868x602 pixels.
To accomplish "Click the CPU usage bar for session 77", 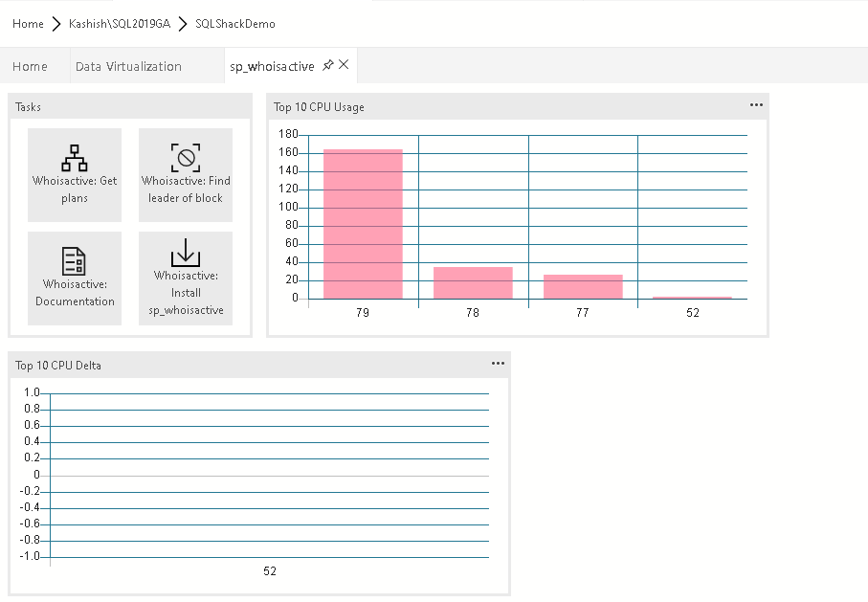I will pos(583,286).
